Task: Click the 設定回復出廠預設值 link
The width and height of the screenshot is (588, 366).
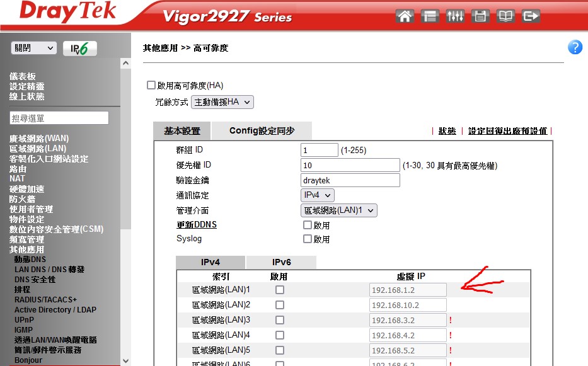Action: (507, 131)
